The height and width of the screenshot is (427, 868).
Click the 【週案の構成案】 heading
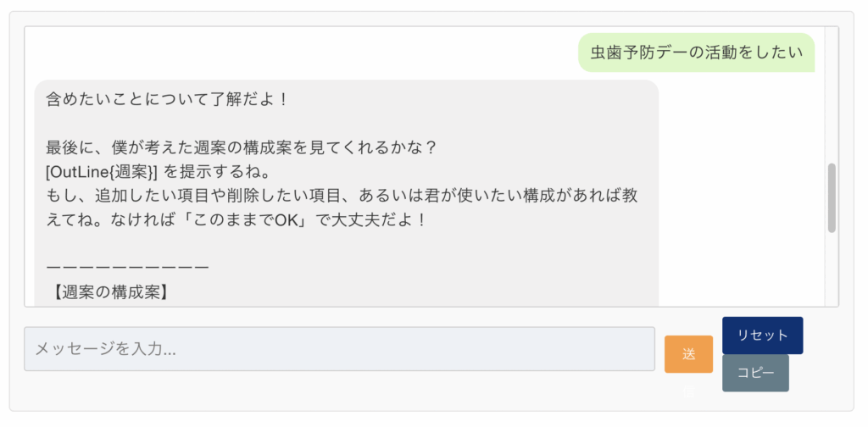point(108,291)
